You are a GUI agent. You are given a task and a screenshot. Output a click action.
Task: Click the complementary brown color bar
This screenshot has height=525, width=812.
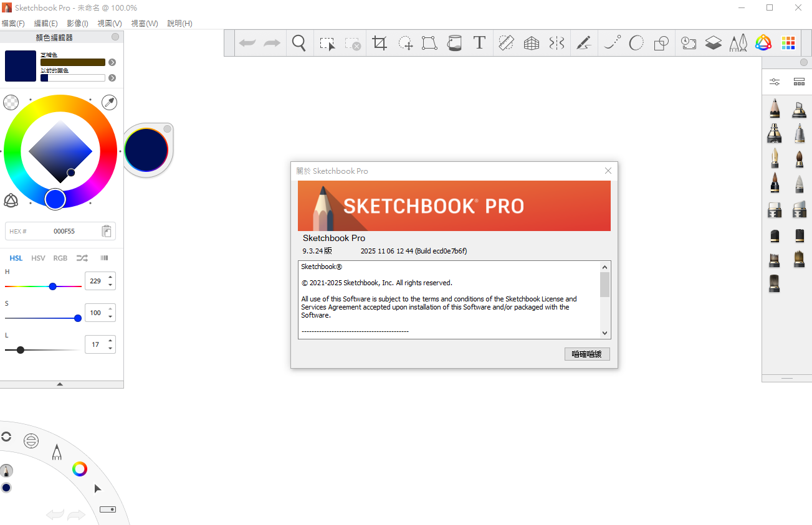pos(73,62)
